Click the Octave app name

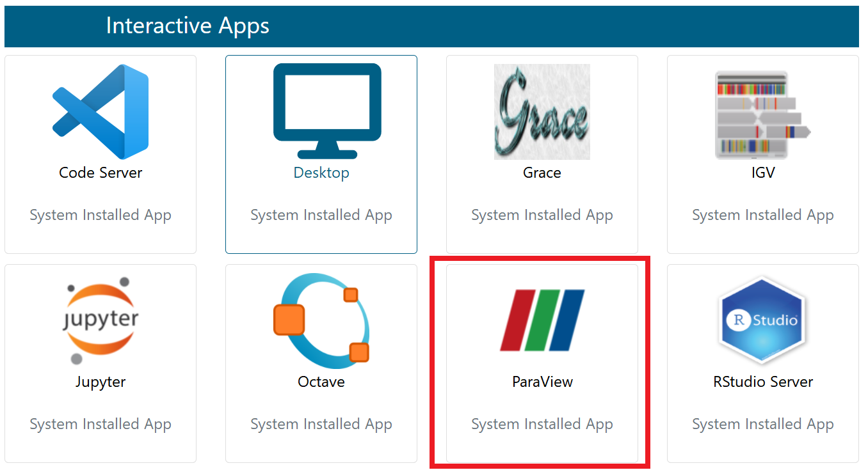pyautogui.click(x=321, y=382)
